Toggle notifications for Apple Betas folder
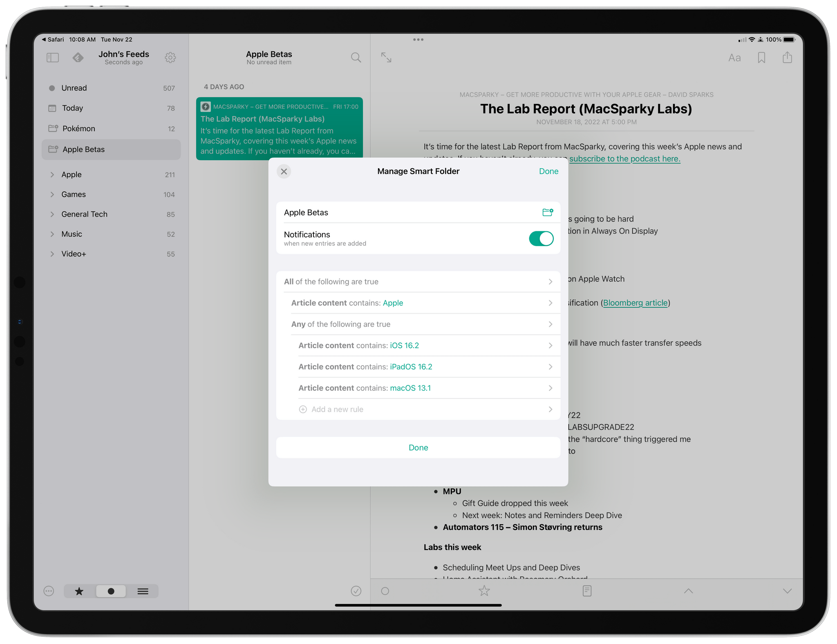Screen dimensions: 837x644 tap(541, 238)
